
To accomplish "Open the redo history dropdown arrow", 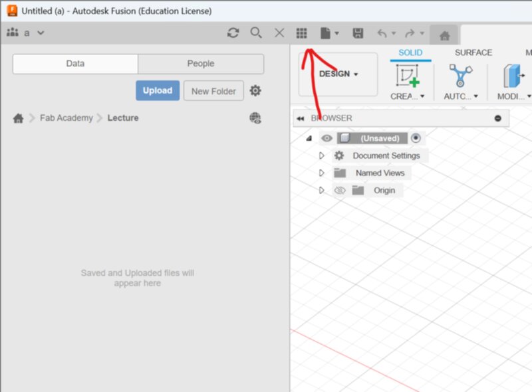I will (422, 33).
